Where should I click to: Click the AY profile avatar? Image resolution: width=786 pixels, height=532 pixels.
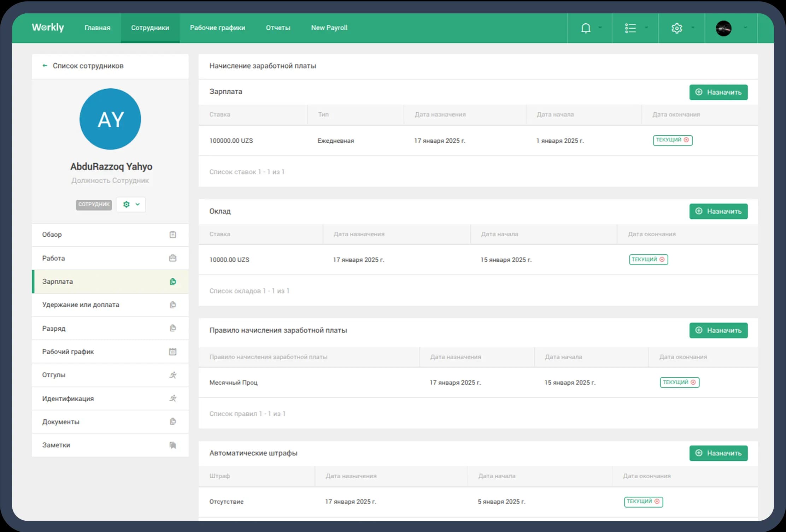(110, 119)
